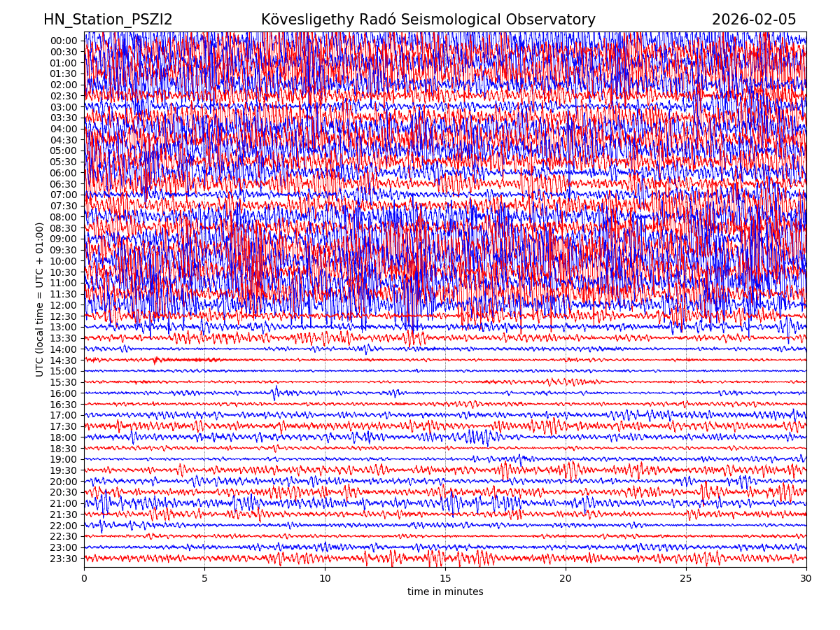This screenshot has width=840, height=630.
Task: Click the 30 tick on minutes axis
Action: point(806,578)
